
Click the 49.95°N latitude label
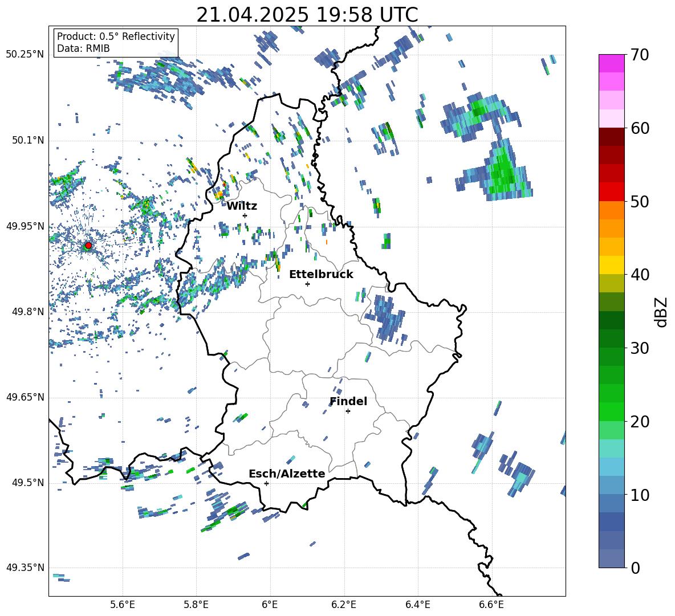click(x=25, y=226)
